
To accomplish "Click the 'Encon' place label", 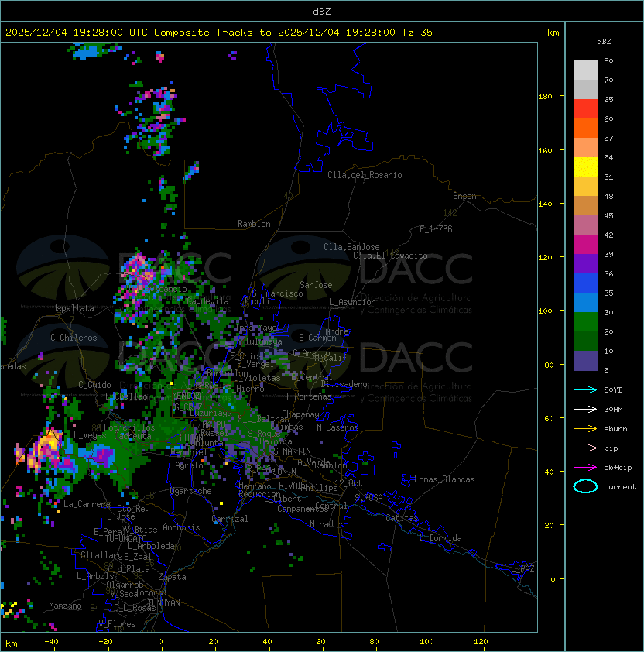I will click(x=464, y=196).
